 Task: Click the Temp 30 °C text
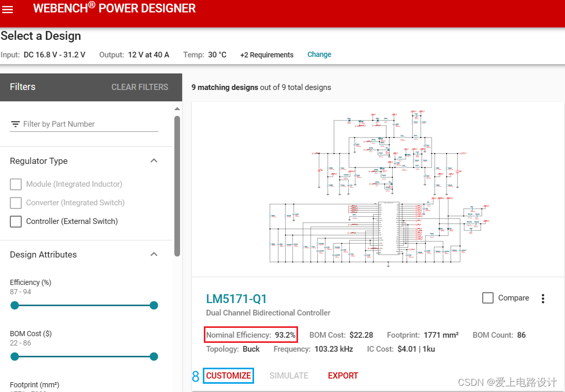click(205, 55)
